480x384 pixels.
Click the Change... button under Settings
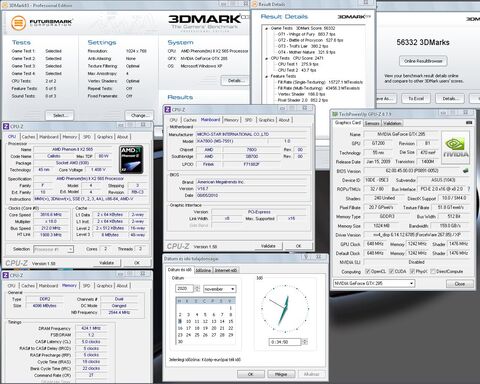(x=139, y=115)
